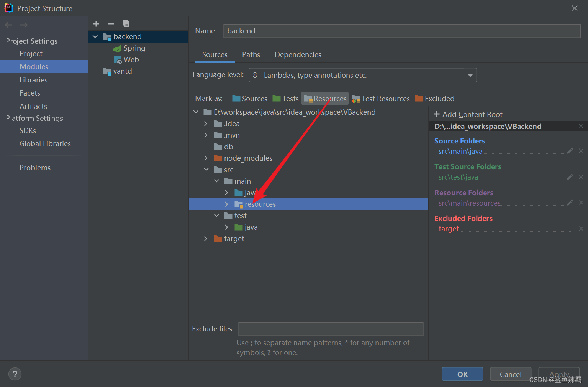This screenshot has height=387, width=588.
Task: Switch to the Dependencies tab
Action: [x=298, y=54]
